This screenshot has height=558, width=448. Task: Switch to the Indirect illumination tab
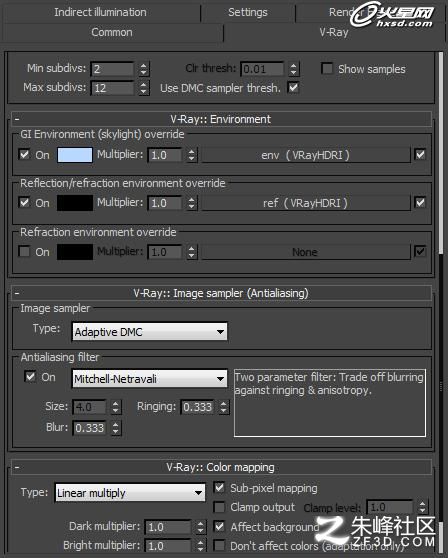(100, 12)
